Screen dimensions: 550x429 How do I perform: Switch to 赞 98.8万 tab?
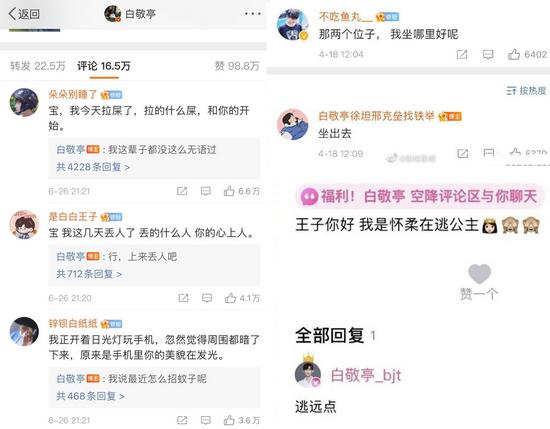point(237,66)
